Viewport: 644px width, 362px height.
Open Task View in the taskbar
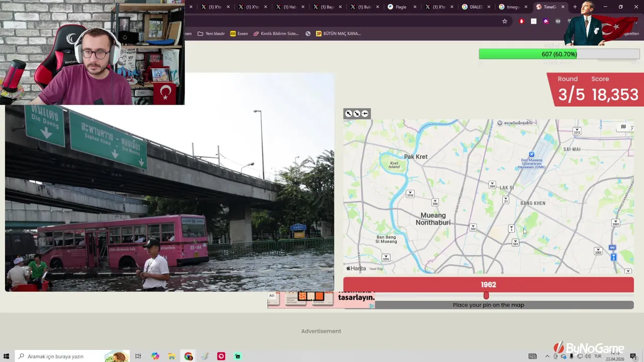[x=138, y=356]
